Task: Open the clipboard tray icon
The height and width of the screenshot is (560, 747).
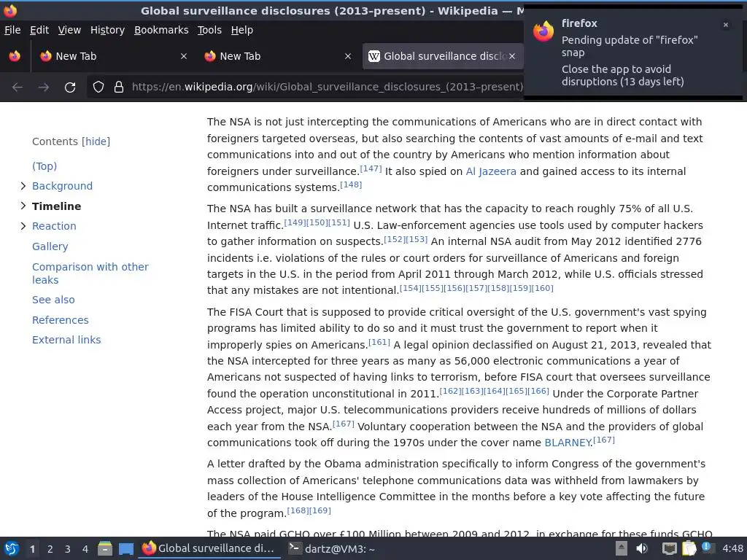Action: click(x=689, y=548)
